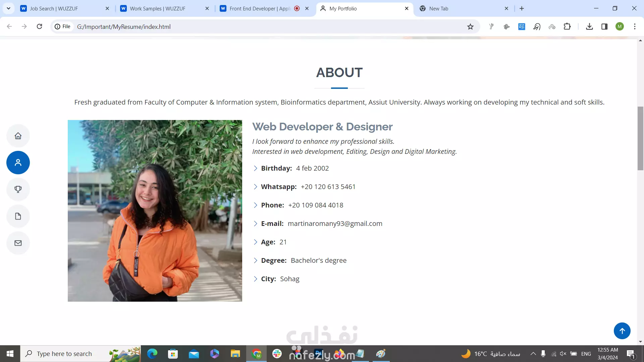Open the Contact envelope icon in sidebar
The height and width of the screenshot is (362, 644).
click(x=18, y=243)
